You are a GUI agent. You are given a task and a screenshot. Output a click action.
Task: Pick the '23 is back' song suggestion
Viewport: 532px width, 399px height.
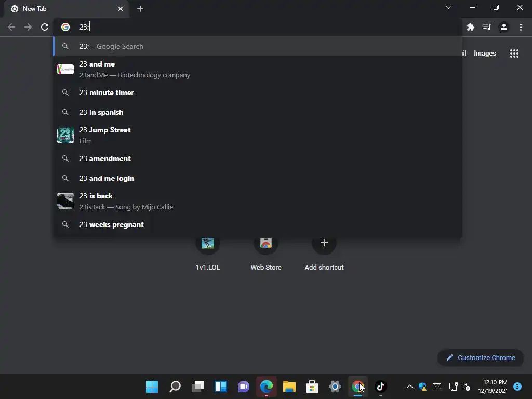click(258, 201)
